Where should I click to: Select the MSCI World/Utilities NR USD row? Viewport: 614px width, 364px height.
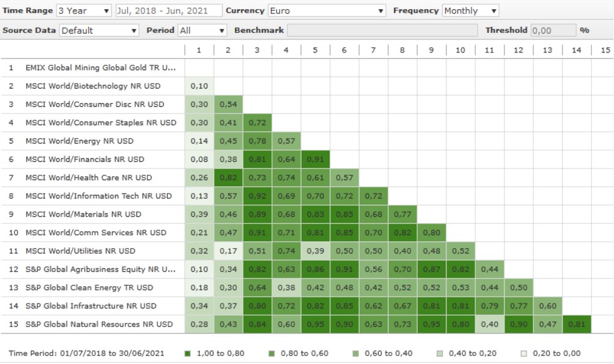click(80, 251)
